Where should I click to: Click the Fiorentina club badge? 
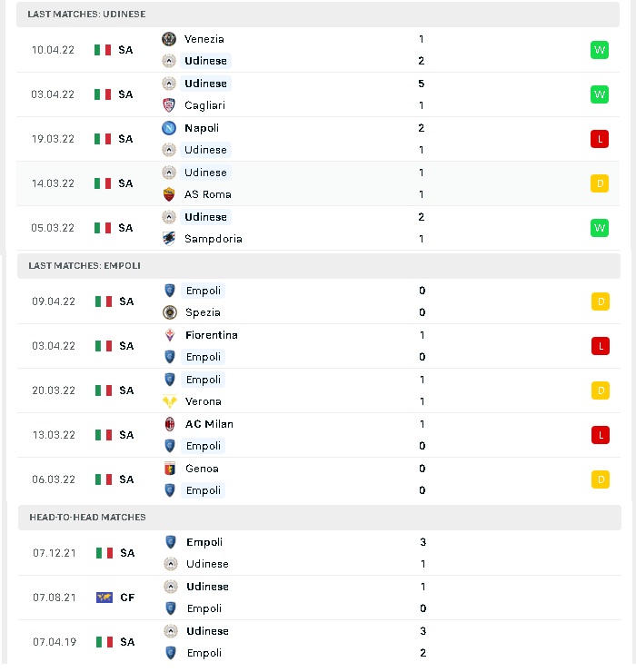coord(170,335)
